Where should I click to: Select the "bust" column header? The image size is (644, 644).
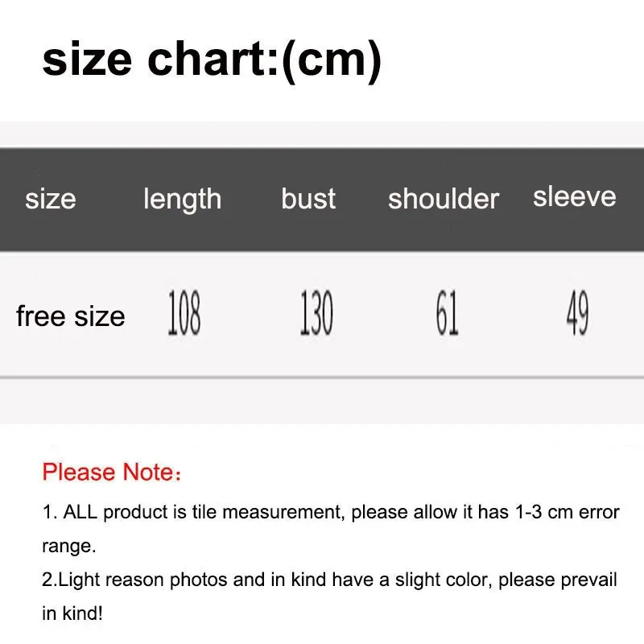(308, 198)
